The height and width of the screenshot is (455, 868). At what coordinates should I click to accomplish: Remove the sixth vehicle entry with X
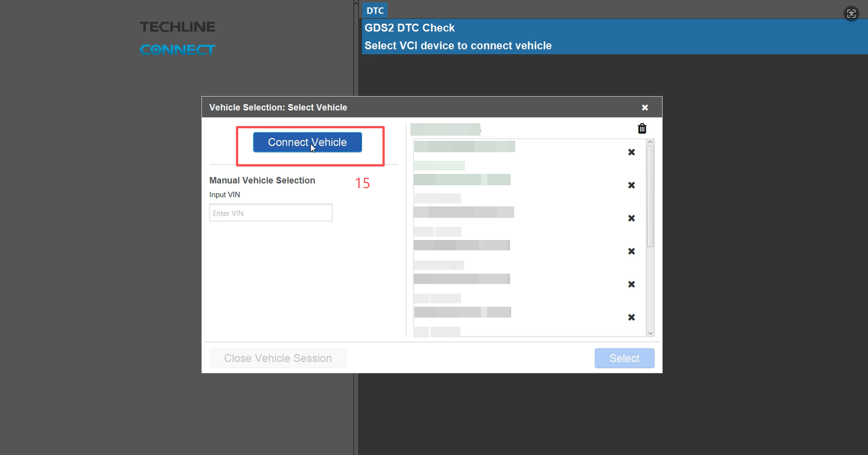tap(631, 318)
